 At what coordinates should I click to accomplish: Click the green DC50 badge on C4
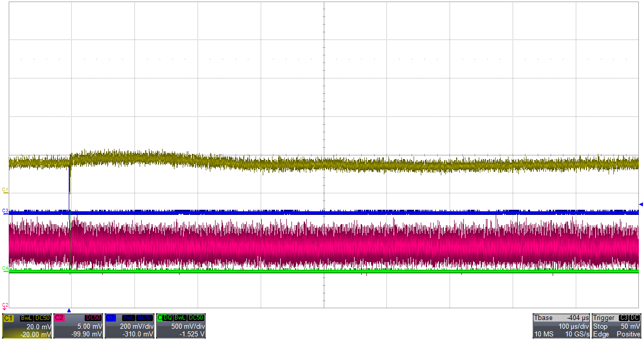[196, 318]
